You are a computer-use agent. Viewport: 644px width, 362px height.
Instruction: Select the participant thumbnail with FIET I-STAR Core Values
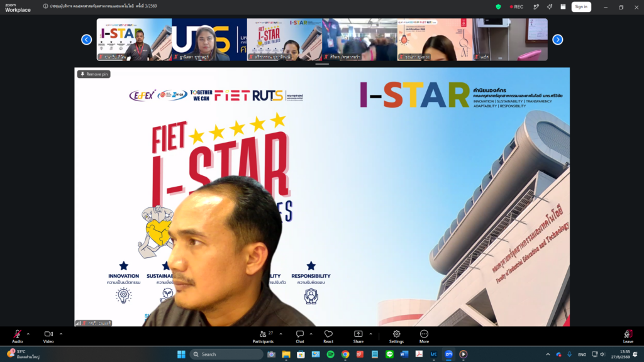[x=285, y=40]
